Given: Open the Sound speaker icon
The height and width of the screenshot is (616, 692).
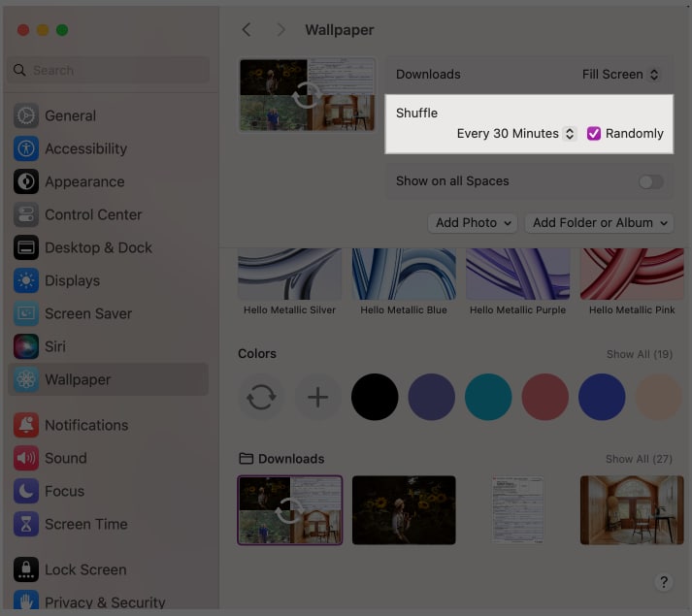Looking at the screenshot, I should (26, 458).
